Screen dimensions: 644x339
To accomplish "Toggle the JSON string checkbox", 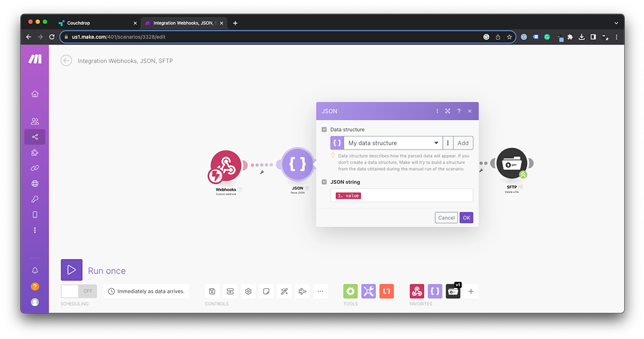I will coord(324,182).
